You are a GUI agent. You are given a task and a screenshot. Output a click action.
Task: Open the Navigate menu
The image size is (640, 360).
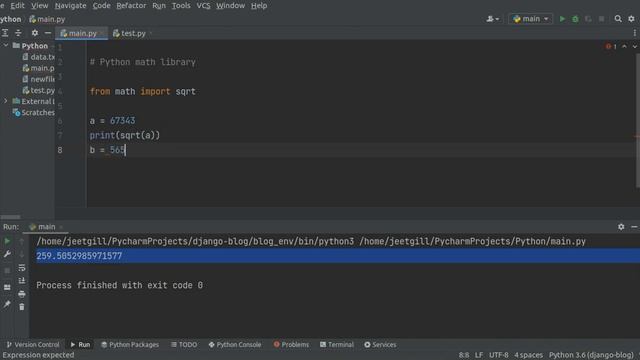[x=71, y=5]
